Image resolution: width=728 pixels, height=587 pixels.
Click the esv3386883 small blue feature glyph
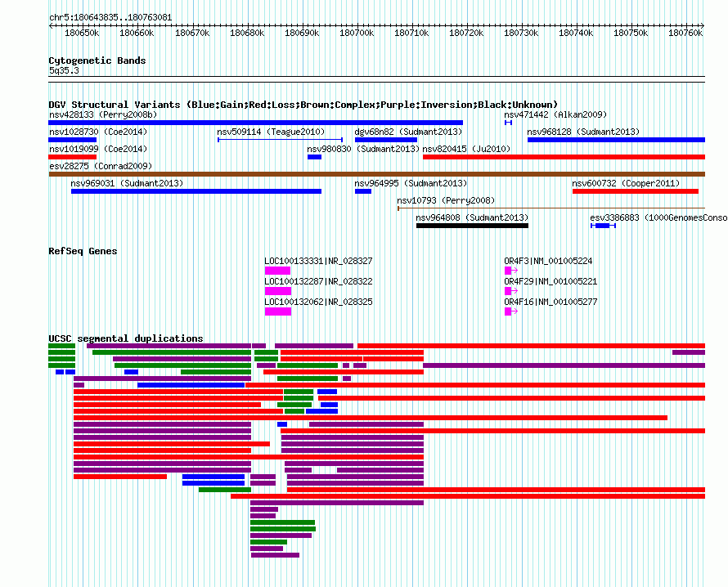[603, 226]
